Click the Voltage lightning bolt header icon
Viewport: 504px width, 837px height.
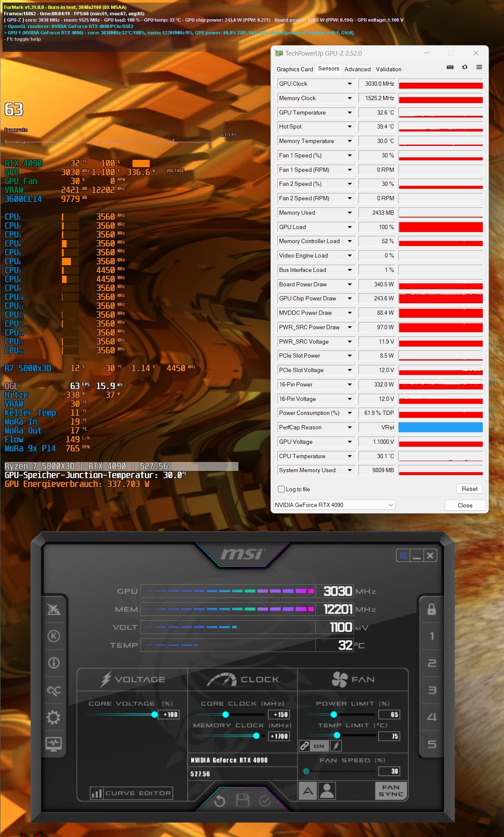pyautogui.click(x=105, y=679)
